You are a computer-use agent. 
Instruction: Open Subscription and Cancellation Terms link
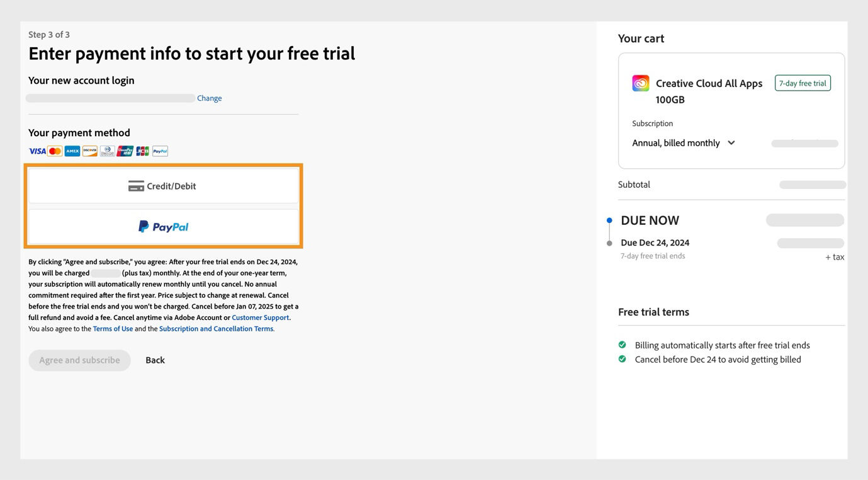point(217,329)
